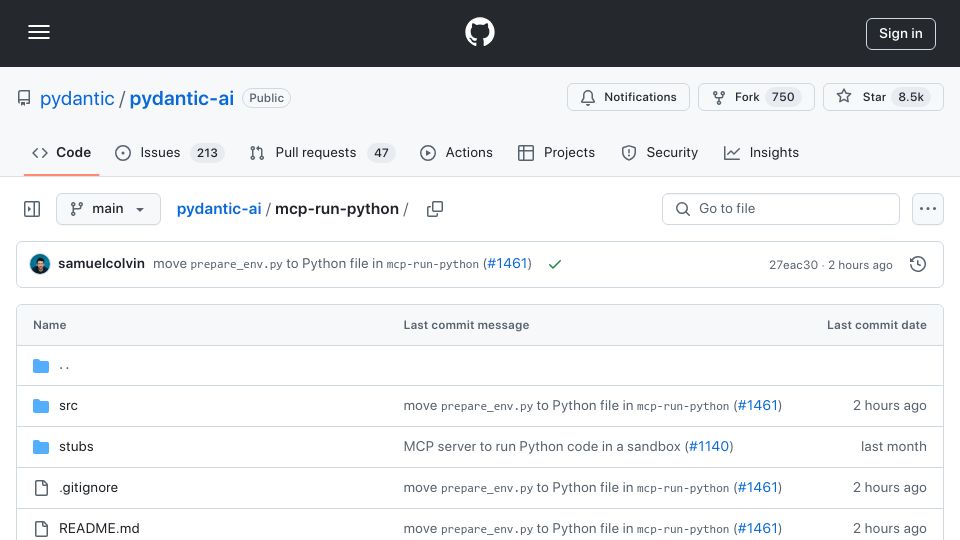
Task: Click the parent directory folder icon
Action: tap(41, 366)
